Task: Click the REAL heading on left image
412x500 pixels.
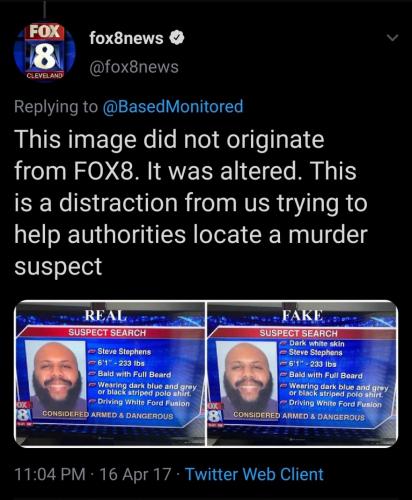Action: [106, 315]
